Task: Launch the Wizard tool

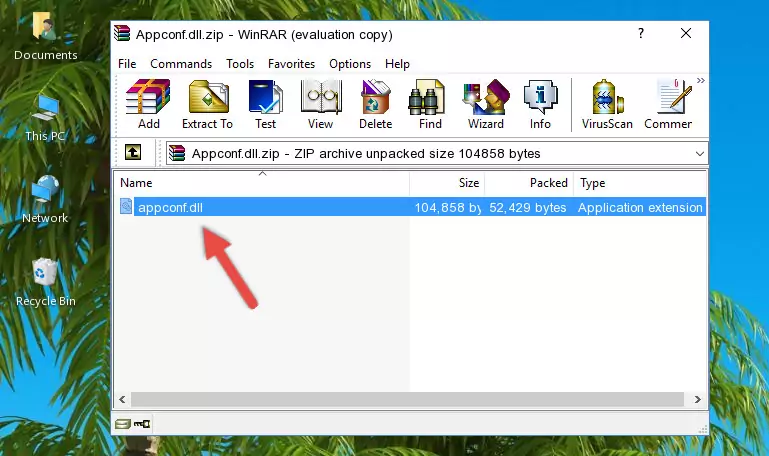Action: [486, 104]
